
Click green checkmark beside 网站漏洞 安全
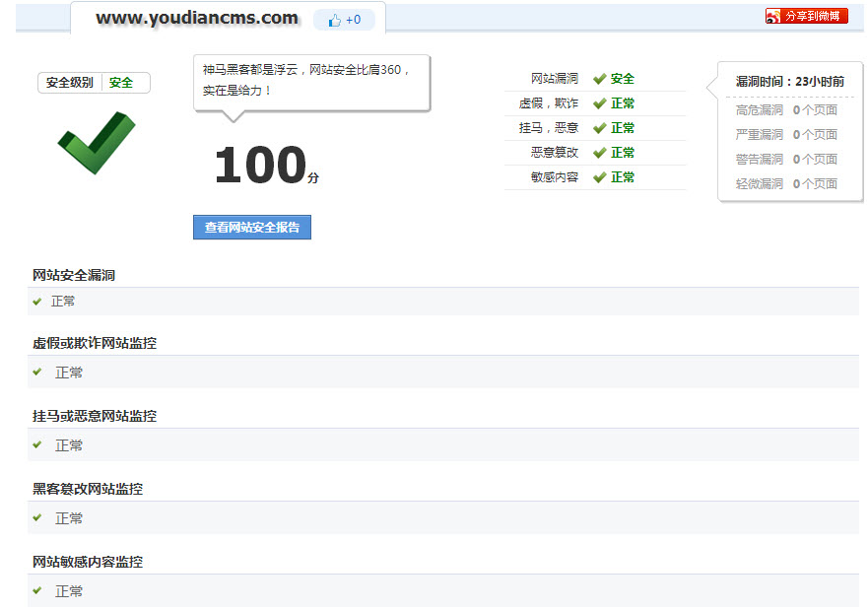pyautogui.click(x=599, y=79)
